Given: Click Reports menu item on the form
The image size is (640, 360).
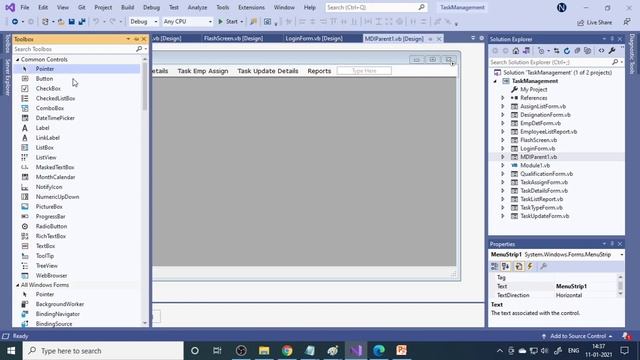Looking at the screenshot, I should click(x=319, y=71).
